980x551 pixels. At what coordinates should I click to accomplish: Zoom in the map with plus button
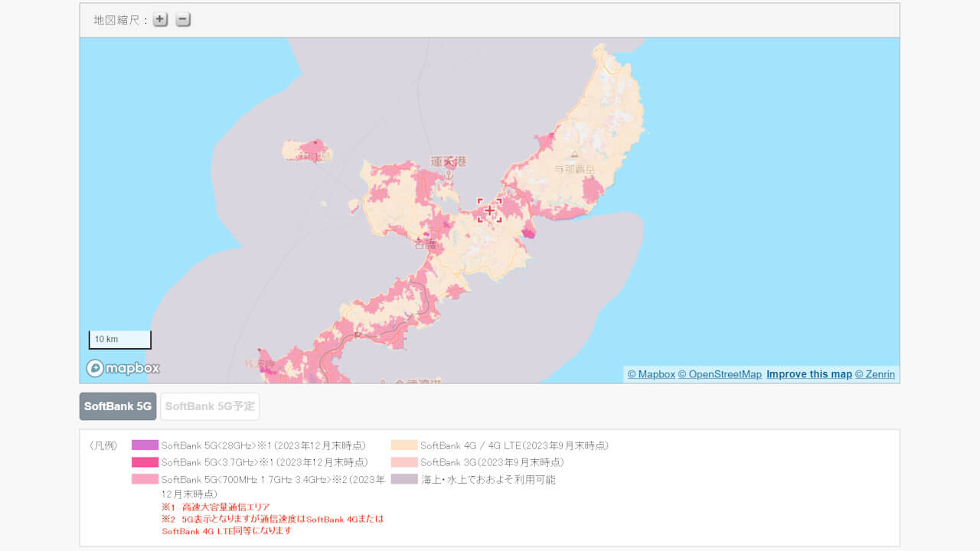(160, 20)
